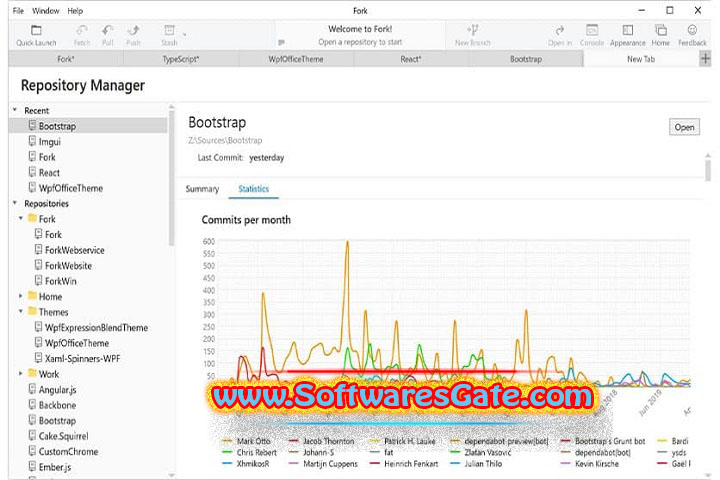The width and height of the screenshot is (720, 480).
Task: Open the Stash dropdown arrow
Action: 185,34
